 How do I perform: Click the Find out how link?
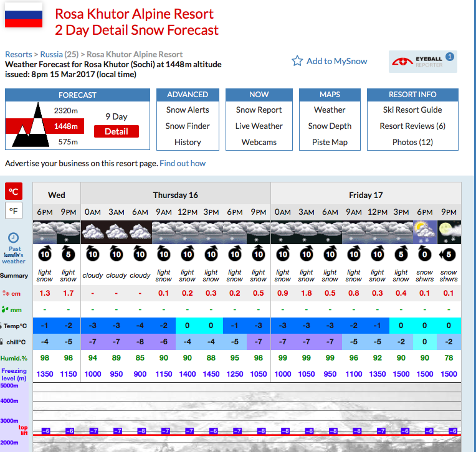tap(183, 163)
